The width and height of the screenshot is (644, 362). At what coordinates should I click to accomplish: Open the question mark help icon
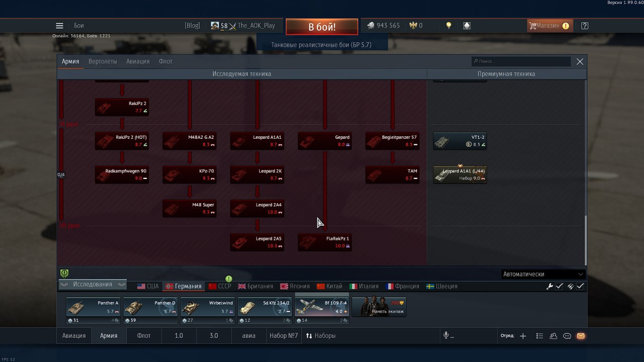(x=585, y=26)
